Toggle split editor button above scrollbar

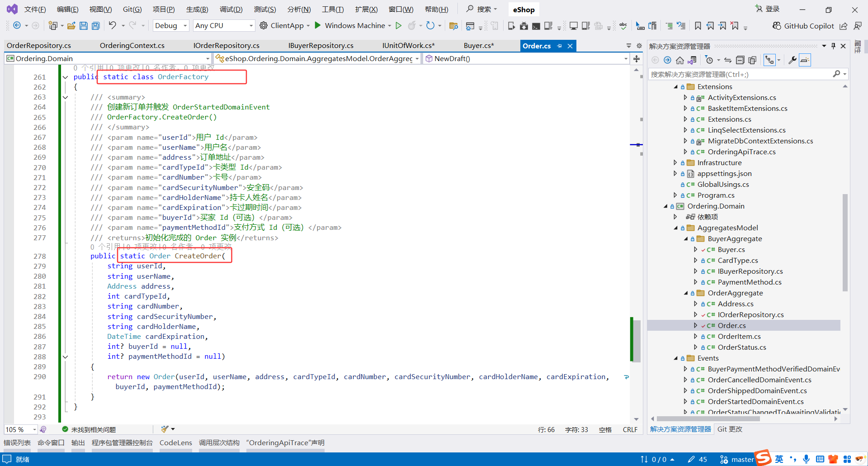637,59
